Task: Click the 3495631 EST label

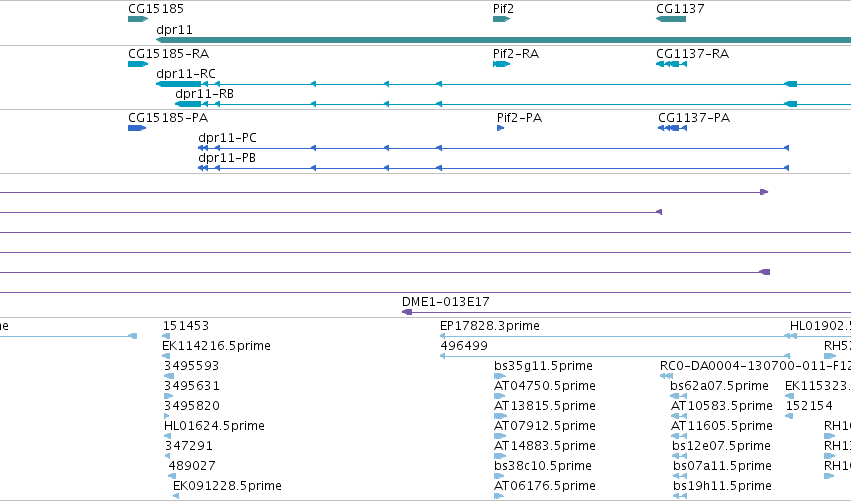Action: pos(192,386)
